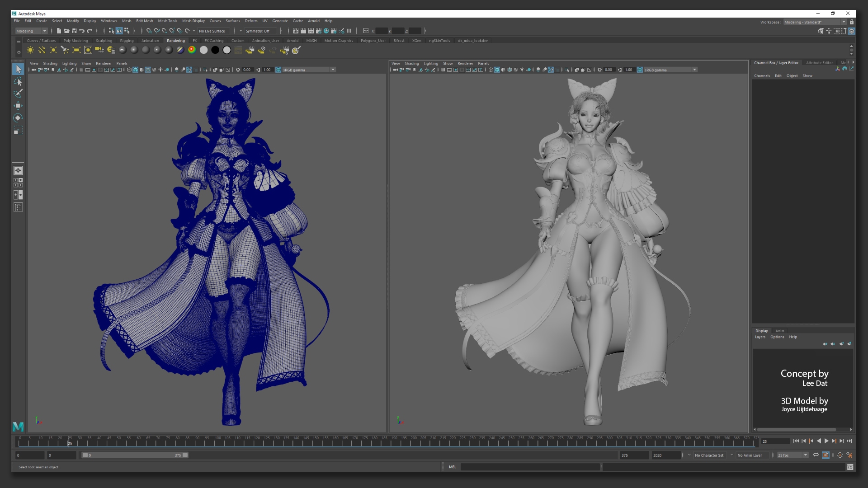Open the Outliner panel layout button

pos(18,207)
